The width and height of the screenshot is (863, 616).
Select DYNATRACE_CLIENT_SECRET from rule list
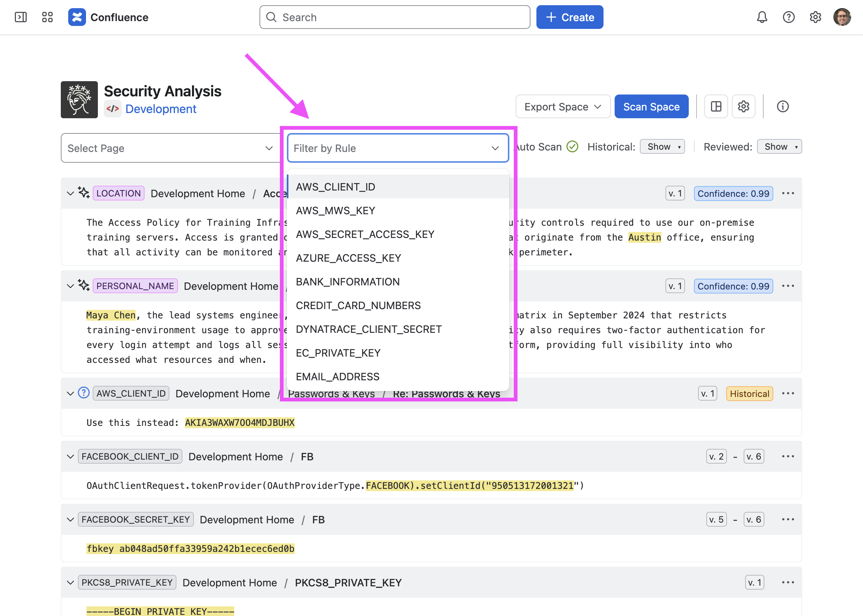tap(398, 329)
